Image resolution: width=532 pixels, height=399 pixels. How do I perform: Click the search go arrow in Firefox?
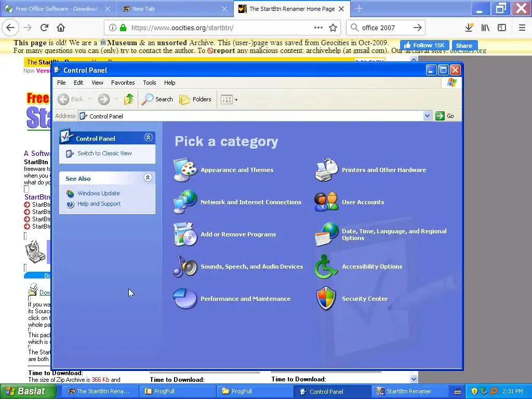tap(417, 28)
